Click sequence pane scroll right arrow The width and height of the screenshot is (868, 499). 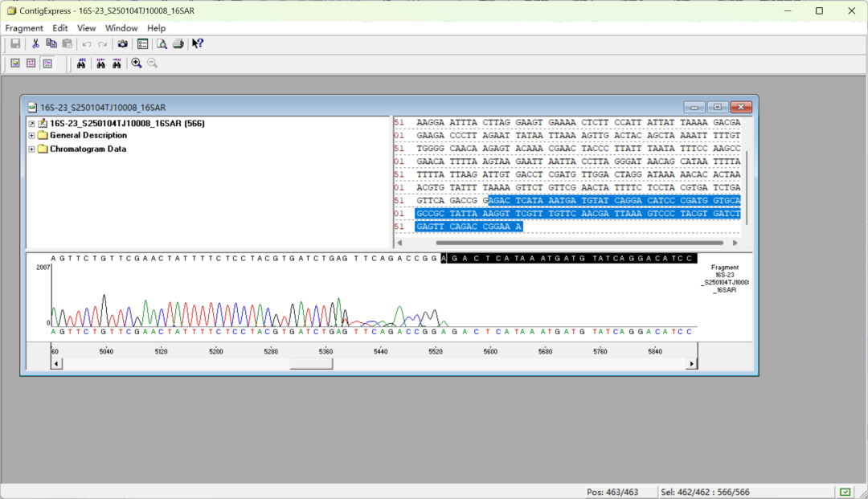pyautogui.click(x=735, y=243)
